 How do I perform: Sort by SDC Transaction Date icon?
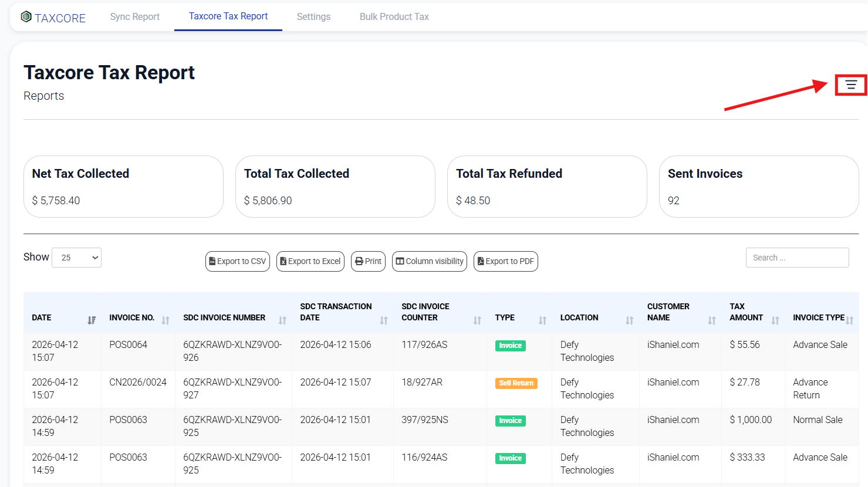[384, 320]
